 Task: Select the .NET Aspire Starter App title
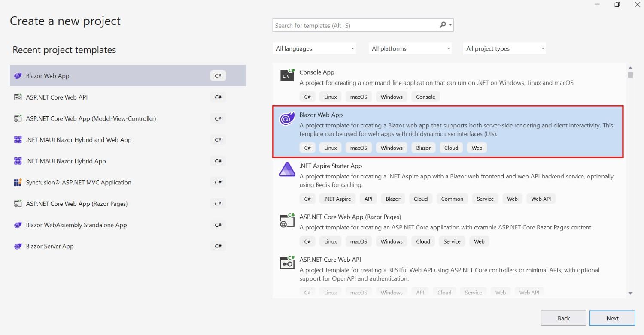(x=331, y=166)
